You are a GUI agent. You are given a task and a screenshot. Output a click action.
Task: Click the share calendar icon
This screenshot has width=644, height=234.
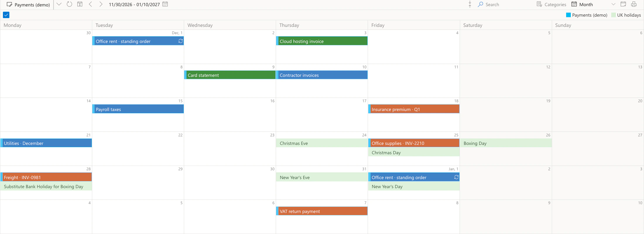pos(623,4)
